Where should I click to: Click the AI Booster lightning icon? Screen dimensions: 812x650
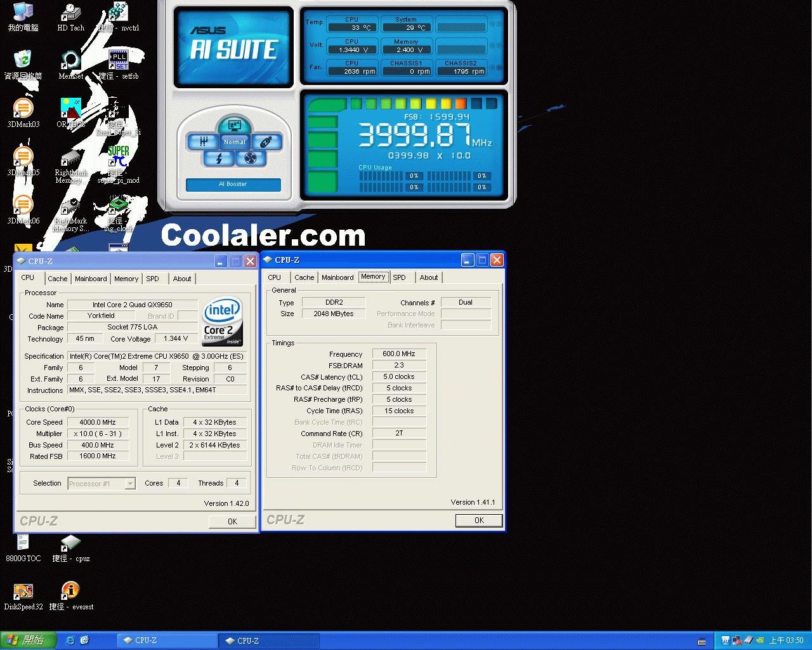pyautogui.click(x=219, y=158)
